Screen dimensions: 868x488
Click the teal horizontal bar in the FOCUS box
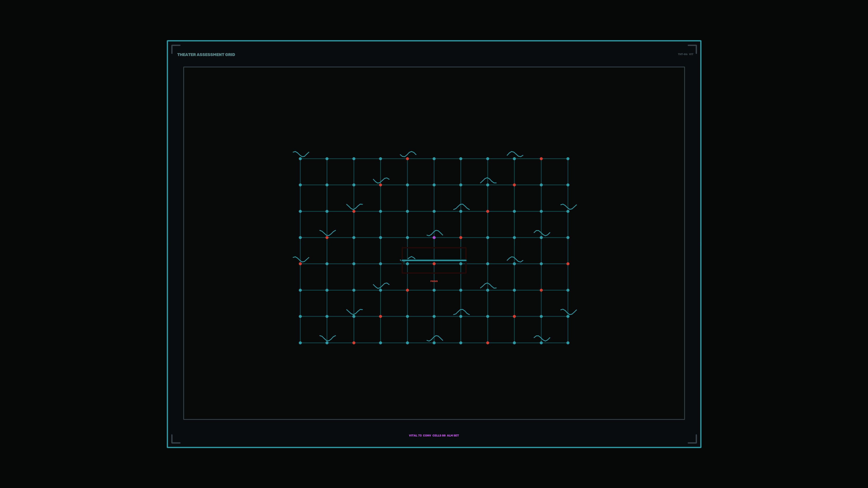434,260
